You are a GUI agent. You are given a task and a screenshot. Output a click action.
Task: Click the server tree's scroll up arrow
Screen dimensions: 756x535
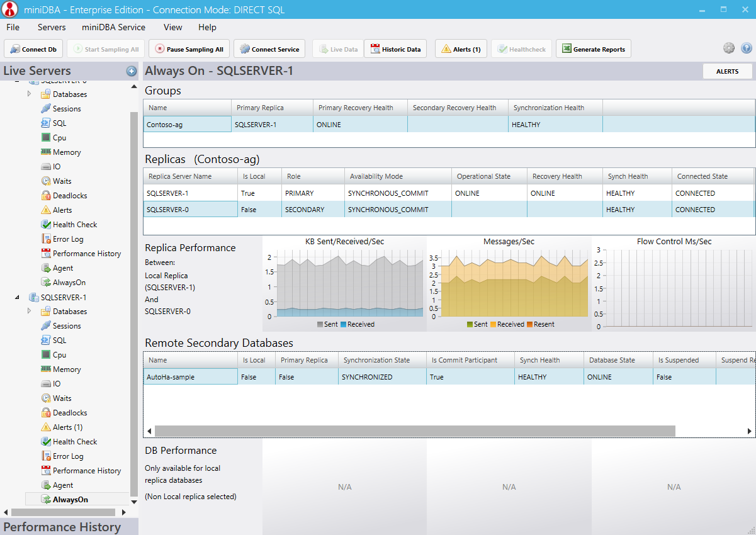[133, 87]
